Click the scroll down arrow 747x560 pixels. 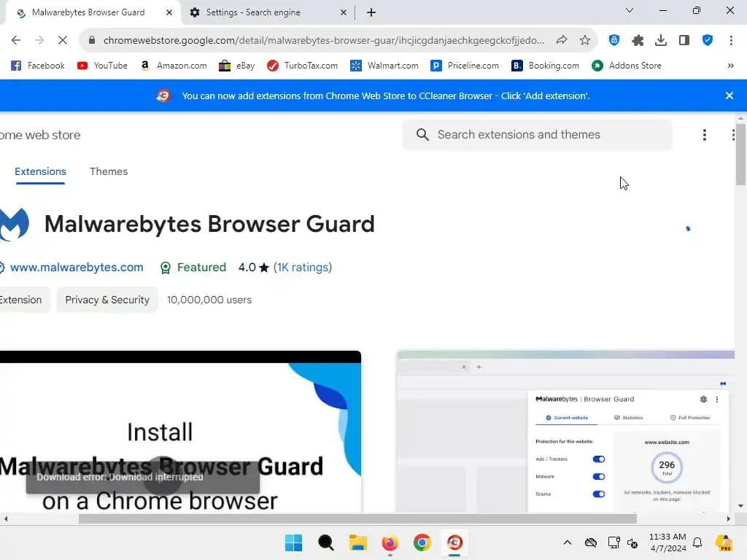tap(740, 506)
